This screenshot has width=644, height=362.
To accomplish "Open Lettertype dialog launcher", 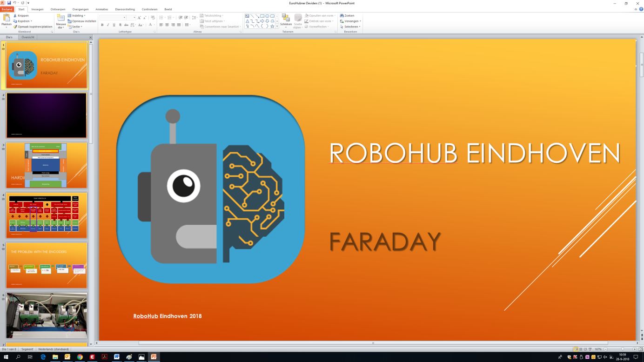I will coord(154,32).
